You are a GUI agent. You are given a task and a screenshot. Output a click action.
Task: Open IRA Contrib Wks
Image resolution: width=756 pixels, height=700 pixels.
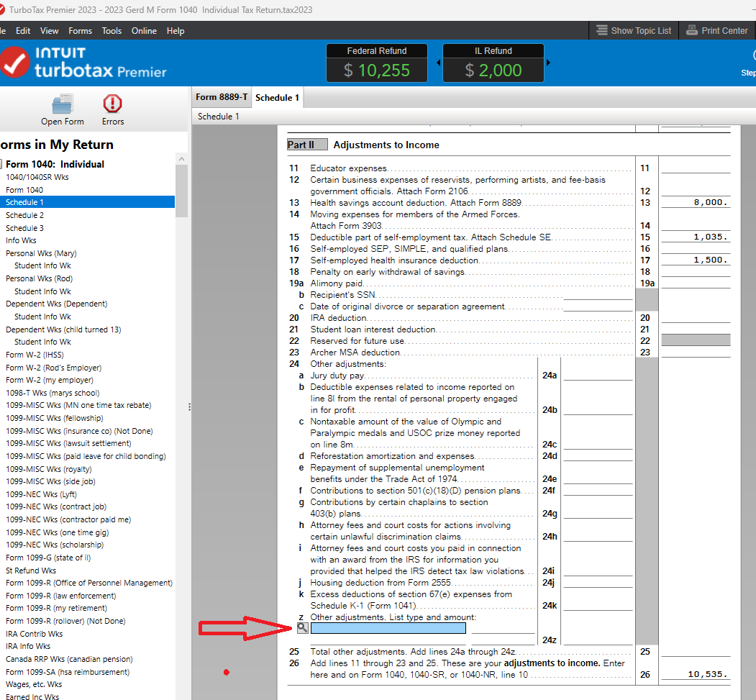(x=34, y=634)
